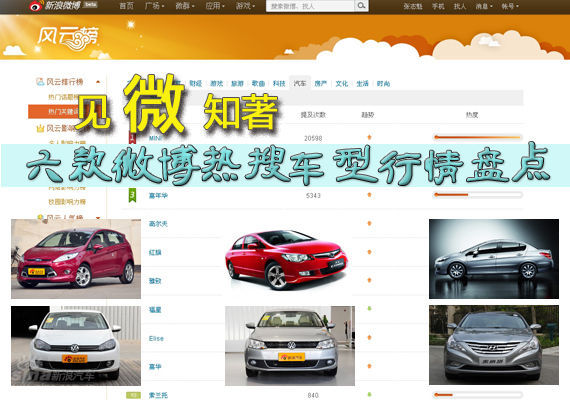
Task: Focus the Weibo search input field
Action: [x=310, y=6]
